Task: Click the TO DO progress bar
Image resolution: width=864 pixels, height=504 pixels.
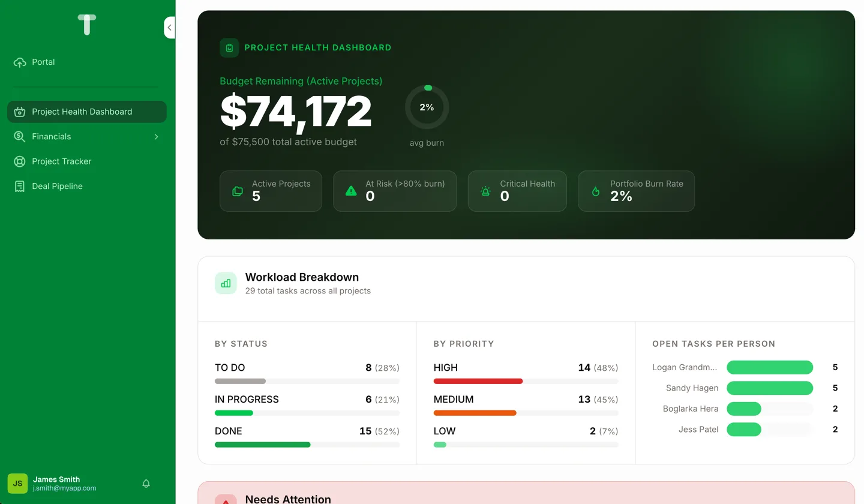Action: pos(307,381)
